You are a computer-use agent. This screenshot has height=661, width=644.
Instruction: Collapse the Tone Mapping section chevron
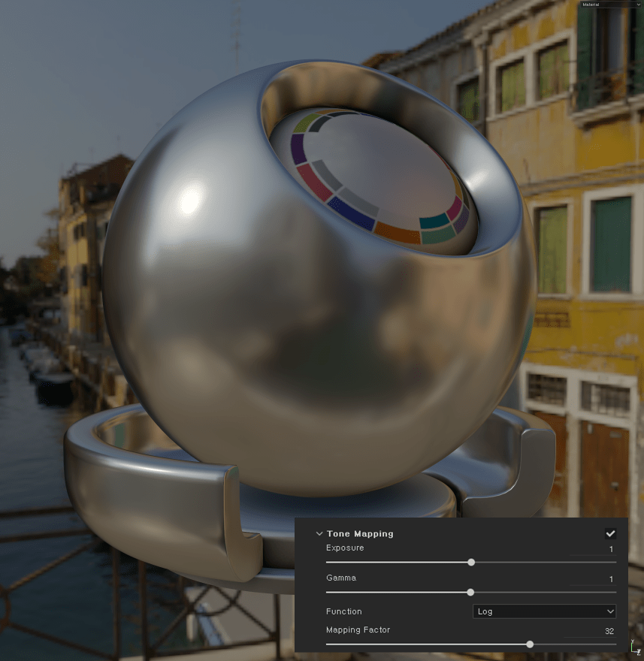(x=319, y=534)
